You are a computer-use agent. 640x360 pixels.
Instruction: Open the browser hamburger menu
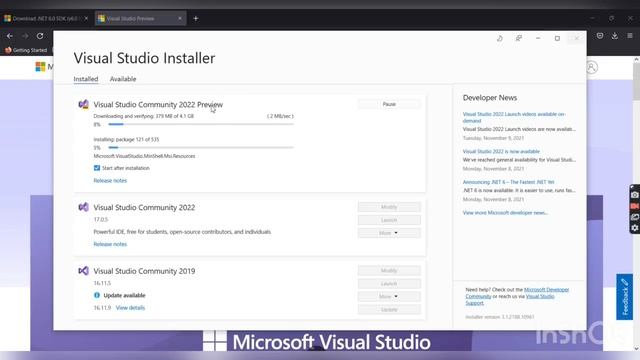pos(630,36)
